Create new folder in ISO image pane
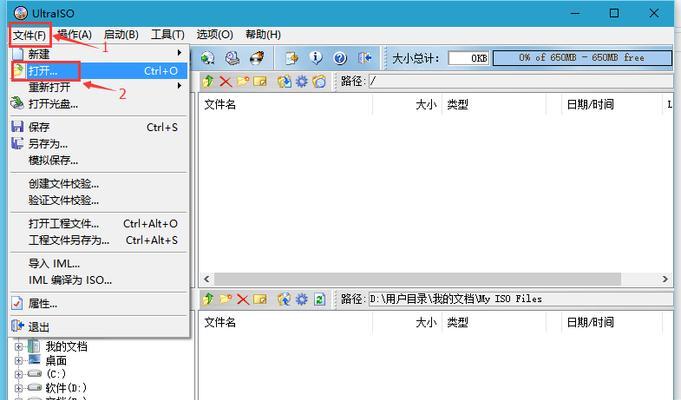The image size is (681, 400). click(x=243, y=81)
